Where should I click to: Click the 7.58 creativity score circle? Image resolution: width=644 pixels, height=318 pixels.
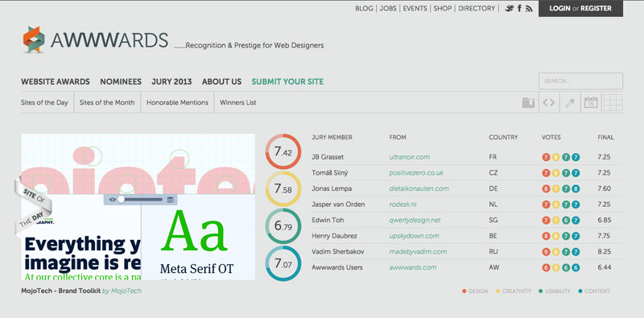[283, 189]
